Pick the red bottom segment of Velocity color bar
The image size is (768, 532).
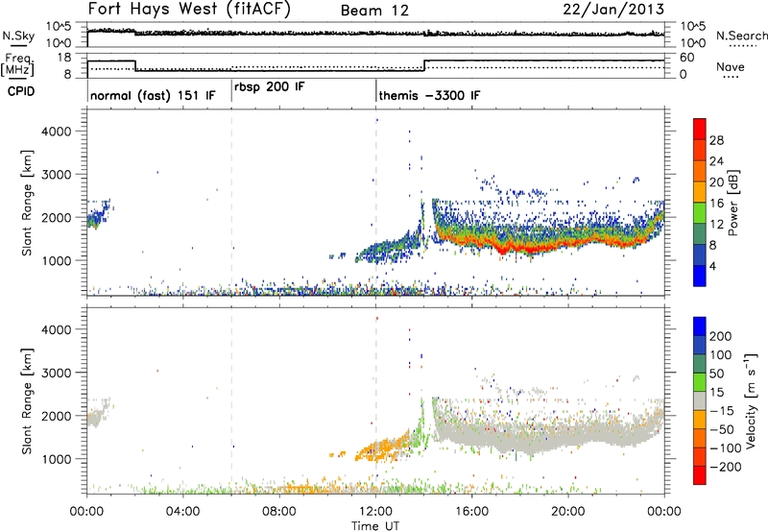[700, 475]
